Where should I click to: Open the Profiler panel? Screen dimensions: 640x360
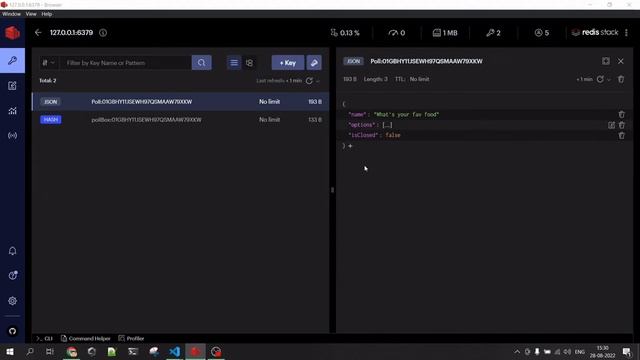pos(131,338)
